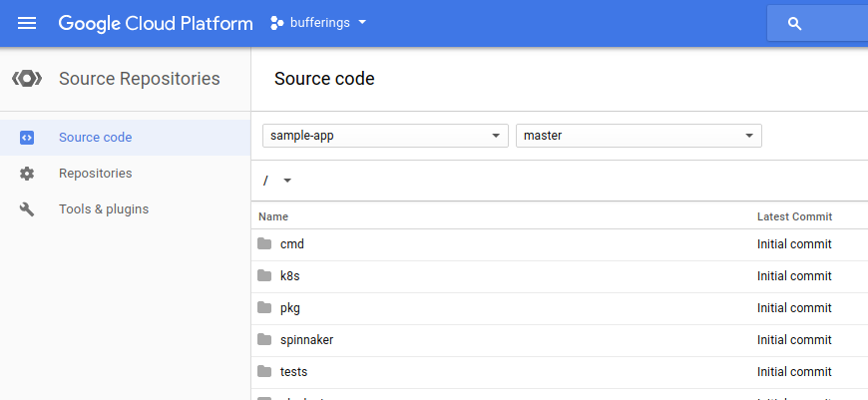Image resolution: width=868 pixels, height=400 pixels.
Task: Click the Name column header
Action: [273, 216]
